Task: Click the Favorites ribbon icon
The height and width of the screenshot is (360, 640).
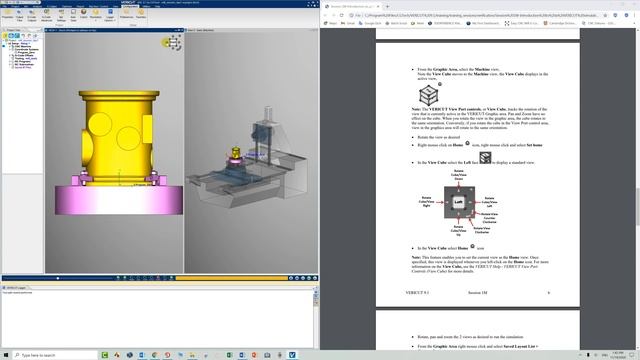Action: 140,14
